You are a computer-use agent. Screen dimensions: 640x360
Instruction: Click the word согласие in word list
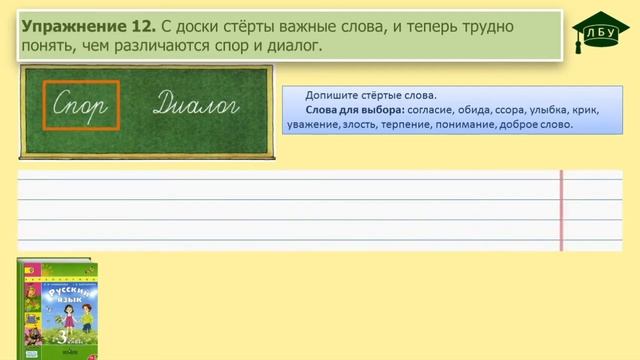click(x=430, y=110)
